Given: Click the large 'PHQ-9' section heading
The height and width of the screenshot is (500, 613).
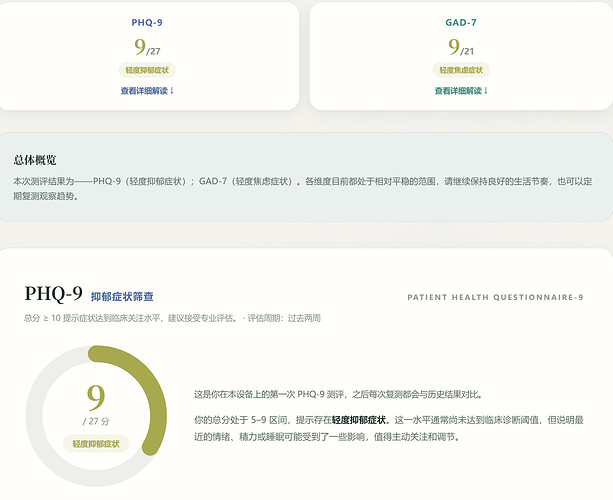Looking at the screenshot, I should tap(54, 293).
